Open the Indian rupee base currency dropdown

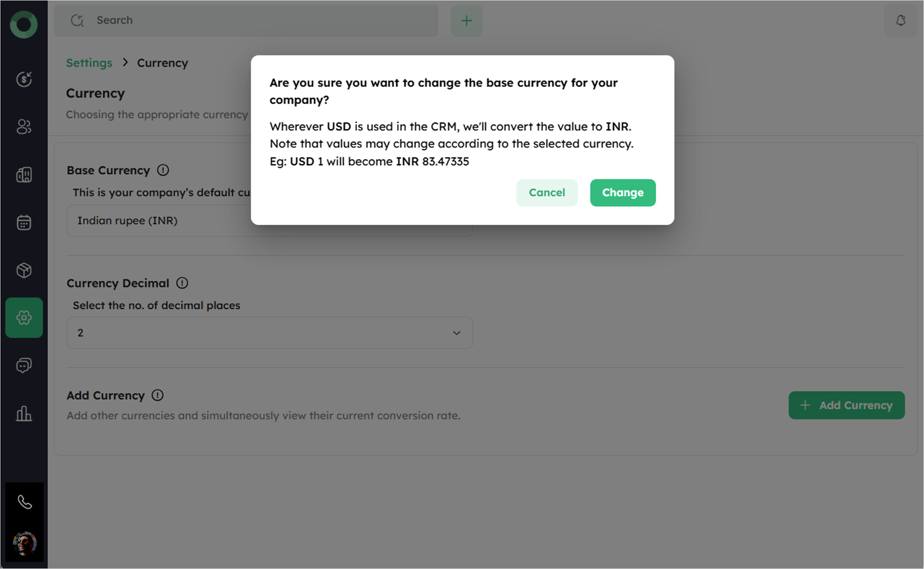tap(158, 220)
